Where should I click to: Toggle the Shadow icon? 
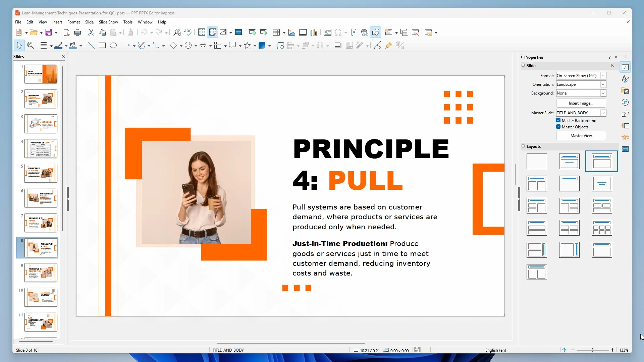[x=338, y=46]
